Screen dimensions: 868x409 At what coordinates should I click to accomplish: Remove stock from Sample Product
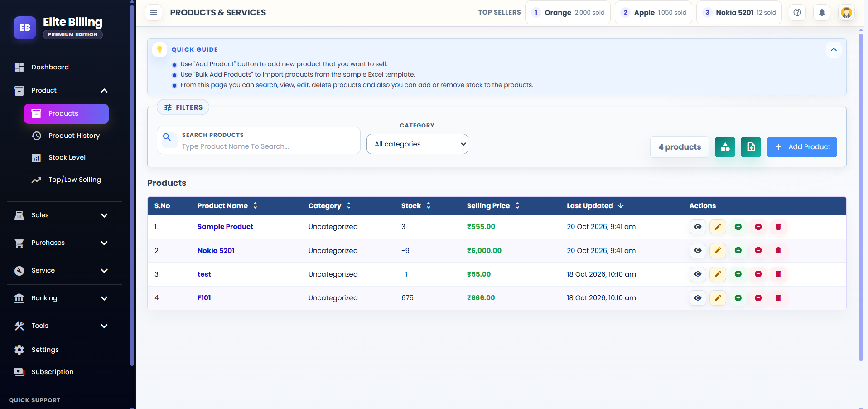coord(758,227)
